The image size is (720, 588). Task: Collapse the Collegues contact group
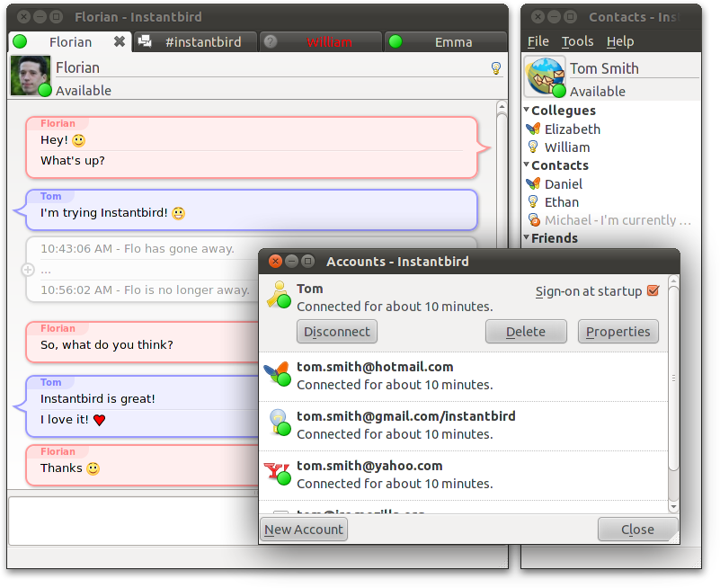(525, 110)
